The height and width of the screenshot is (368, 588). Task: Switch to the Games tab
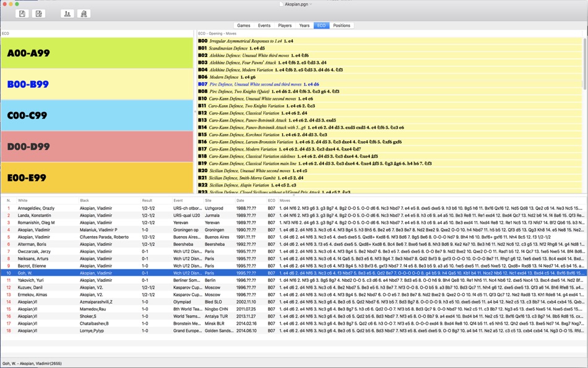[243, 25]
